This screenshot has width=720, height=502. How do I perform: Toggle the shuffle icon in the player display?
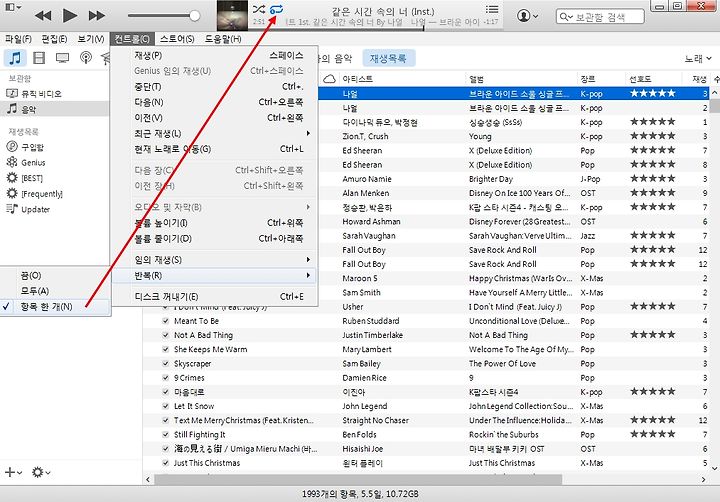click(259, 9)
